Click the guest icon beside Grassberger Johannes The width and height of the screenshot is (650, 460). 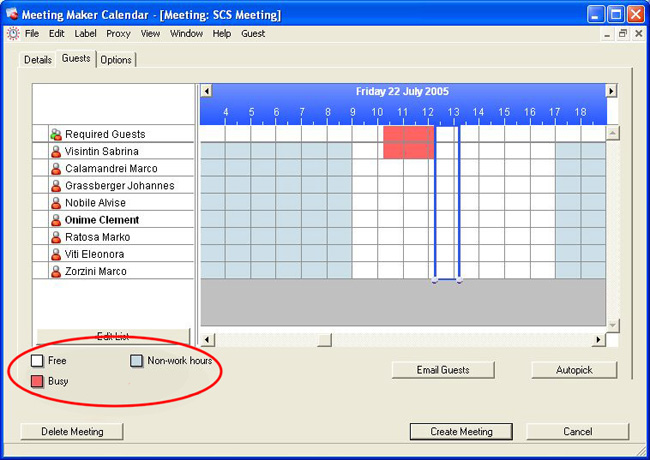[x=56, y=186]
